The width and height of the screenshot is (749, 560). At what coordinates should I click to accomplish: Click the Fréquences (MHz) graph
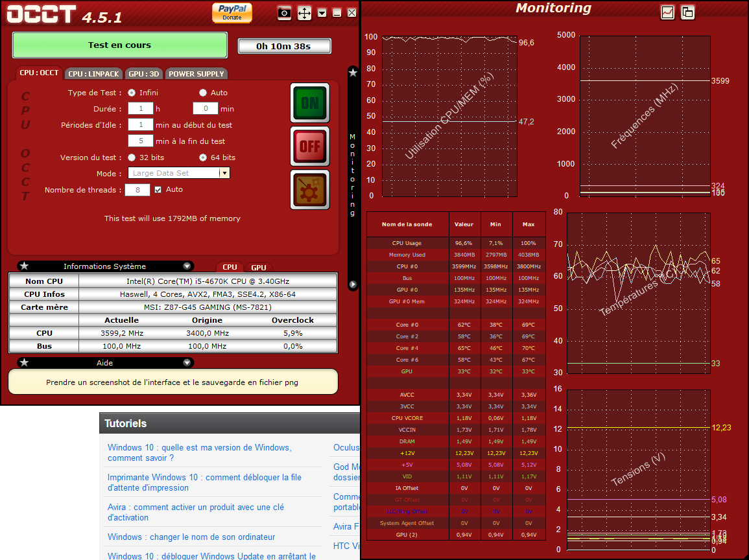click(645, 116)
